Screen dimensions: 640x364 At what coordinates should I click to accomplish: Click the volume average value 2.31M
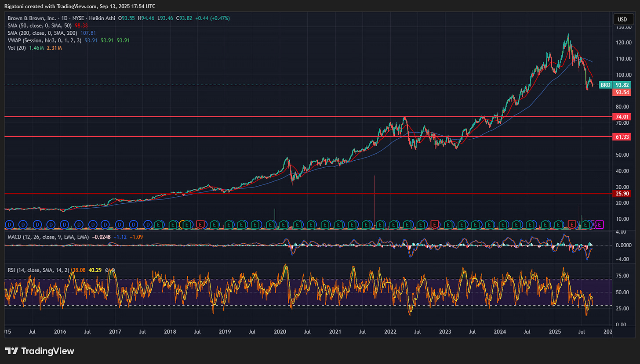coord(54,48)
